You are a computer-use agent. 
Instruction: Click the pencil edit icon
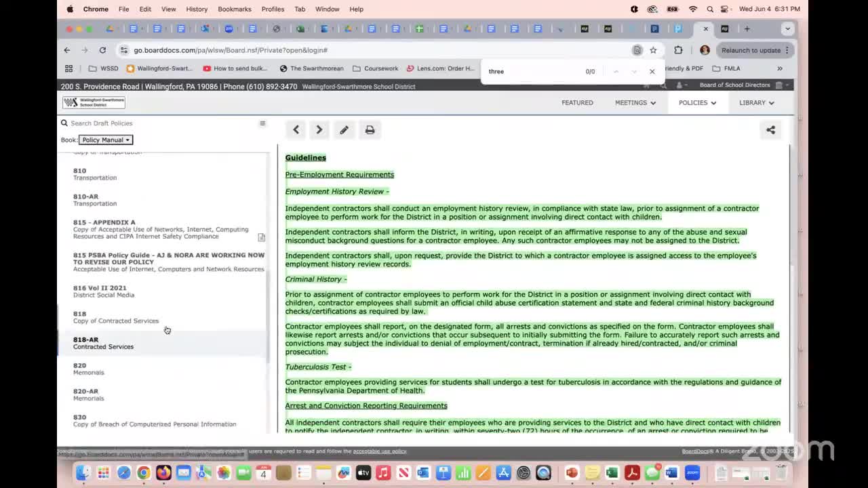point(344,129)
